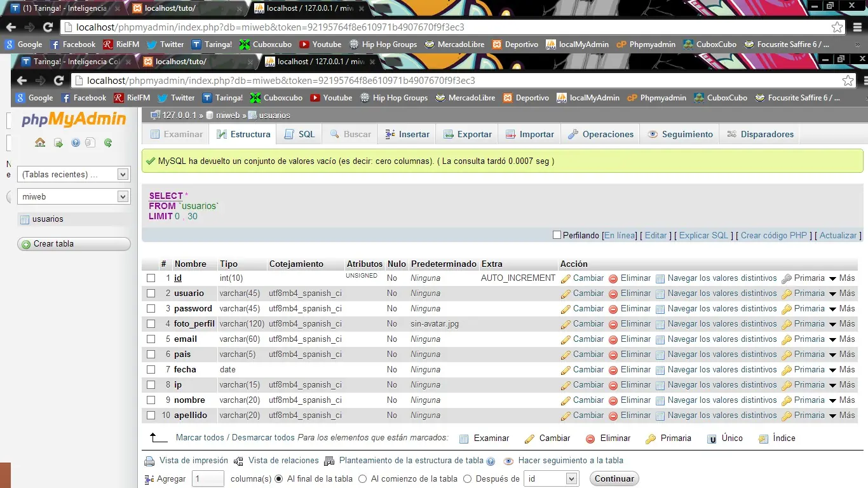
Task: Click the miweb breadcrumb link
Action: [x=228, y=115]
